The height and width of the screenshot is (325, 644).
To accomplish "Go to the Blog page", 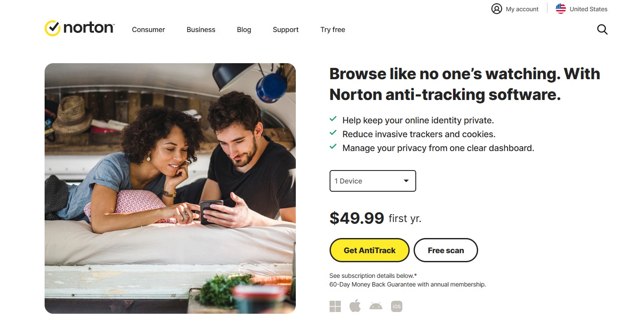I will (x=244, y=29).
